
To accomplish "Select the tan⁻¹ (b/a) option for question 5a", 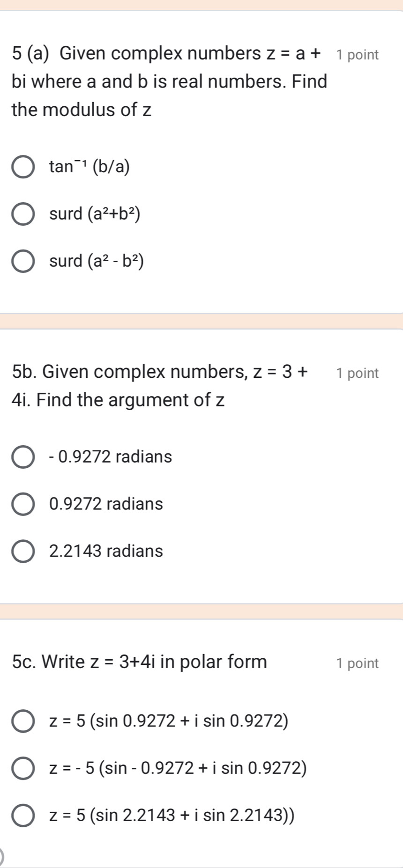I will tap(23, 168).
